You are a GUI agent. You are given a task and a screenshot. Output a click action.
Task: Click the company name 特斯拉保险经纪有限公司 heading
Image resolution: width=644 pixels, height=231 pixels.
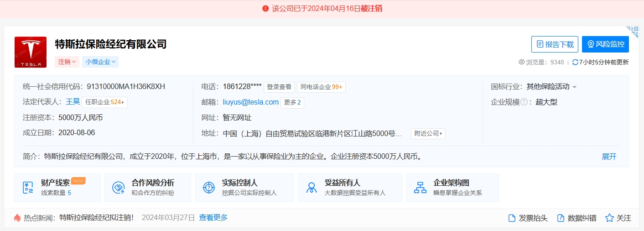111,44
